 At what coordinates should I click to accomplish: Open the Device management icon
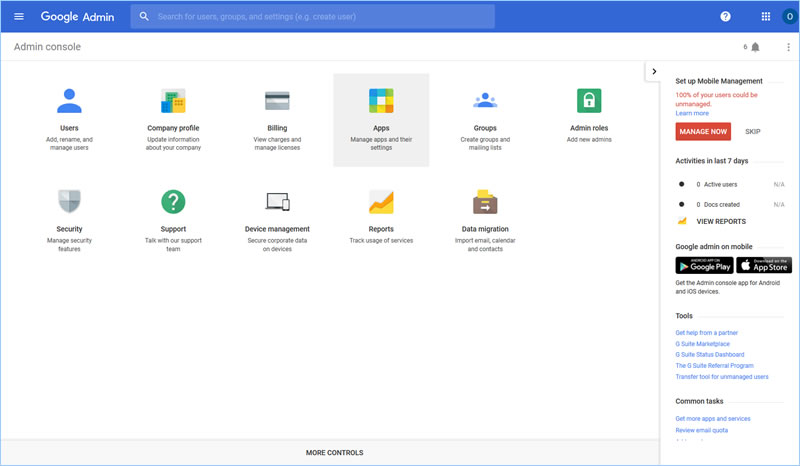coord(278,202)
